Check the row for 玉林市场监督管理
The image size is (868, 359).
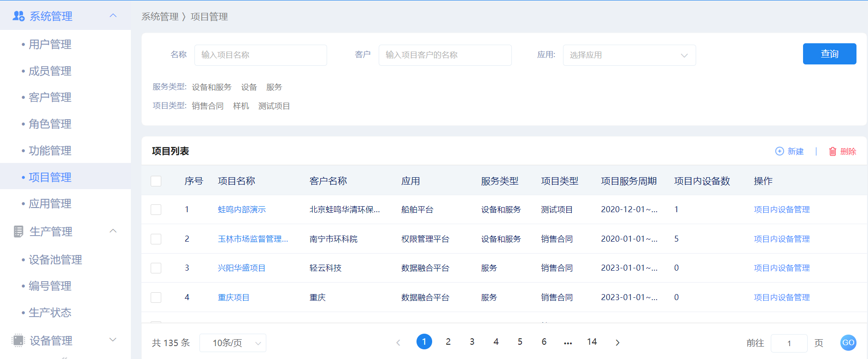[156, 239]
